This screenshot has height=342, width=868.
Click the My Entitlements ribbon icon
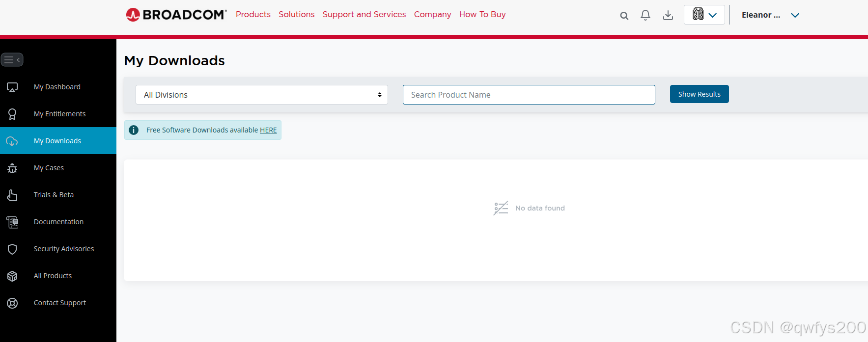12,114
